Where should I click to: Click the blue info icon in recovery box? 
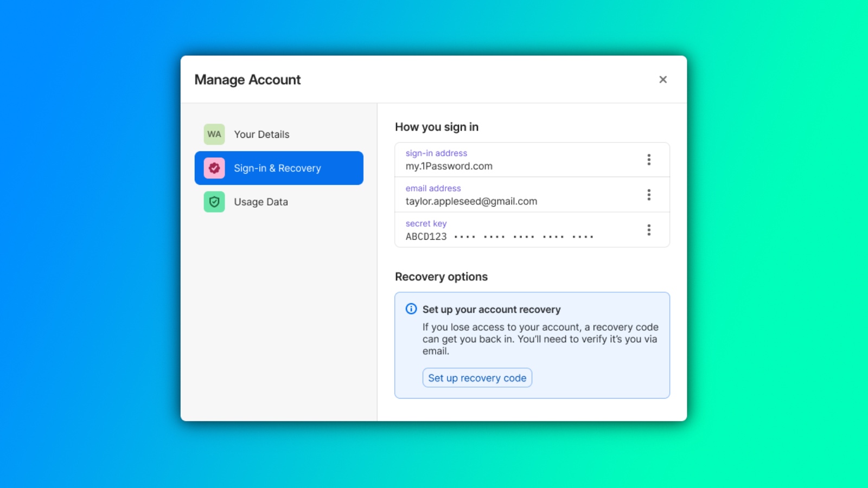[x=411, y=309]
